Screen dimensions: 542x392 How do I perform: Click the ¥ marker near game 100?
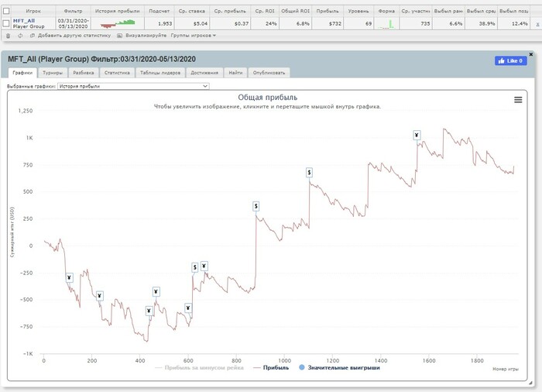click(70, 278)
